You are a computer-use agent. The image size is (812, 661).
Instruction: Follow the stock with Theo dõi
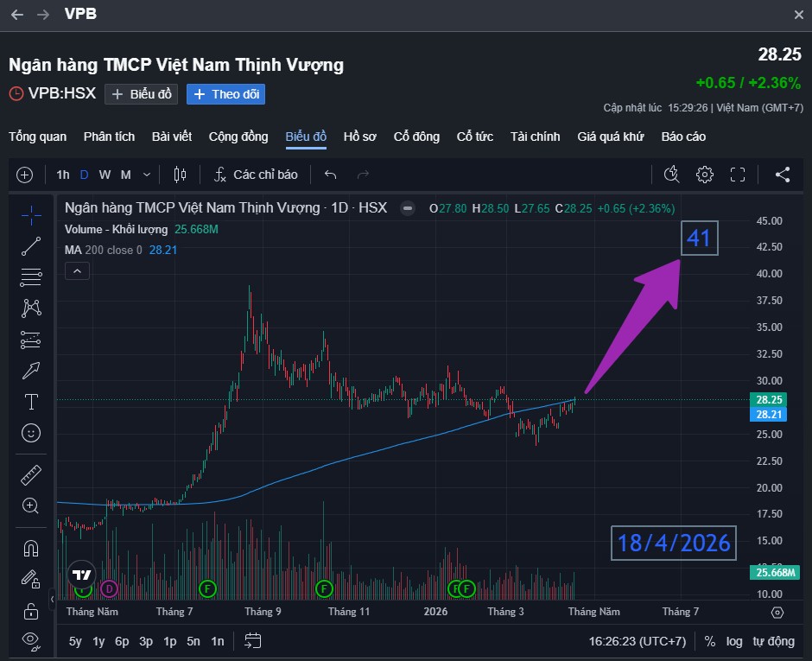click(225, 94)
